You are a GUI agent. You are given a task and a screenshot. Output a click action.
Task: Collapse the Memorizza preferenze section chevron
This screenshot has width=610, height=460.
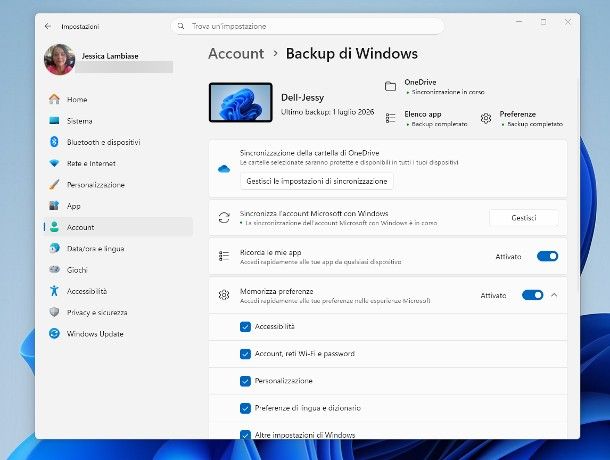click(554, 295)
